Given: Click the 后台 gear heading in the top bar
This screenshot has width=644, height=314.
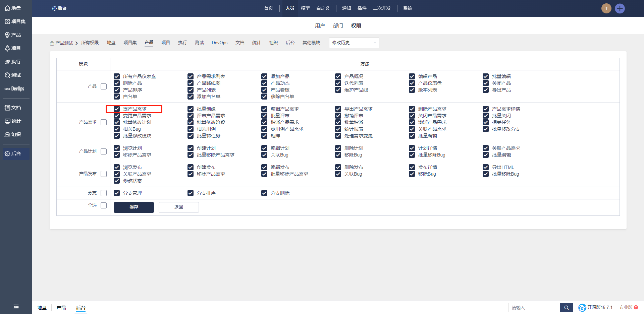Looking at the screenshot, I should click(x=59, y=8).
